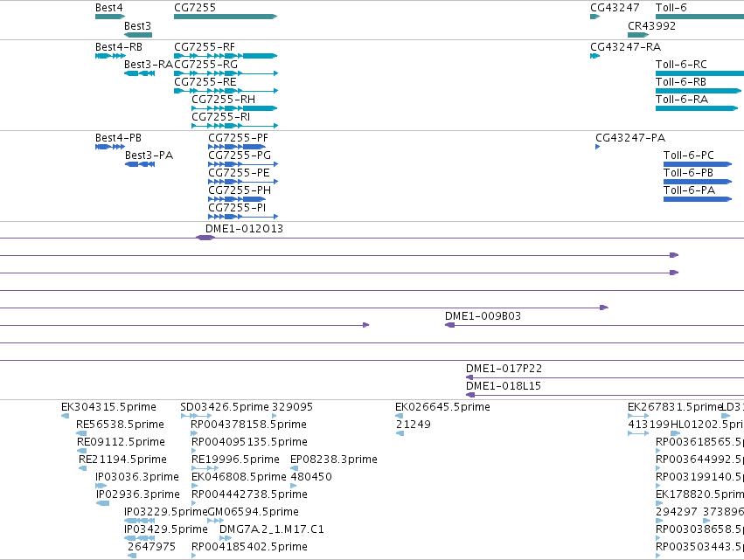
Task: Click the CG7255-RE transcript
Action: coord(226,91)
